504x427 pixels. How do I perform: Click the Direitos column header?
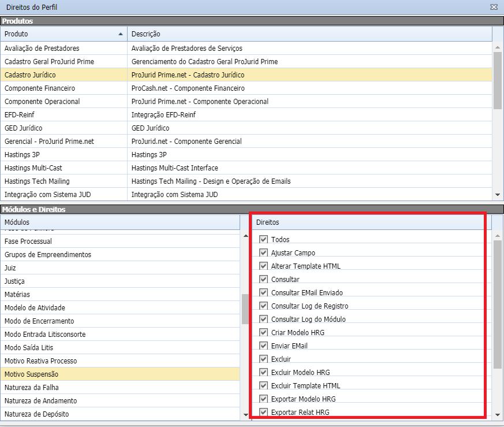[372, 222]
